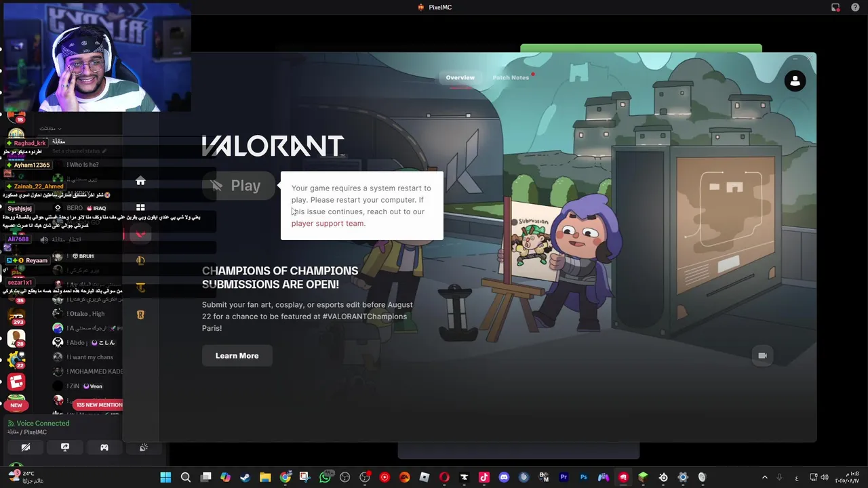The height and width of the screenshot is (488, 868).
Task: Click the disabled Play button
Action: click(239, 186)
